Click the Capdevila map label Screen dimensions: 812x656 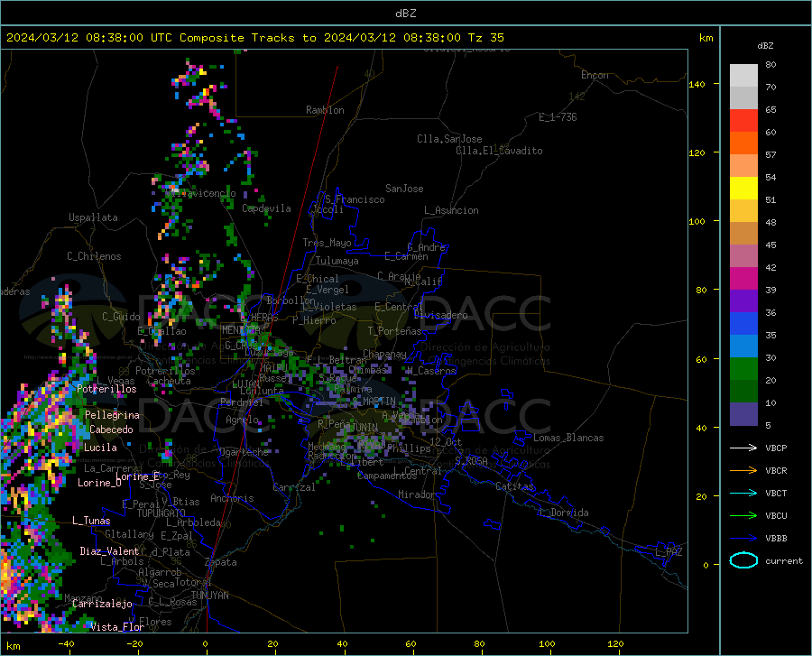(x=266, y=208)
